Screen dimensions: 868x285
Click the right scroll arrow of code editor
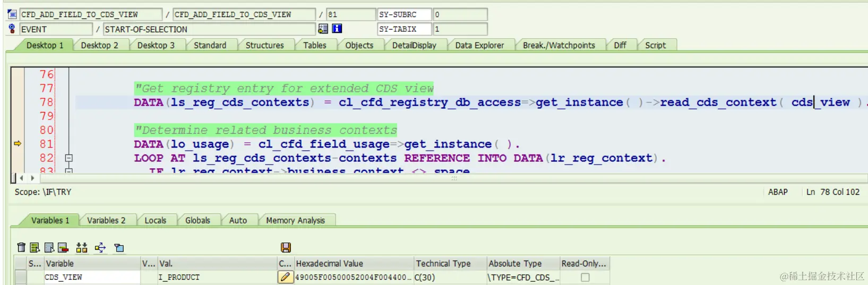coord(33,178)
